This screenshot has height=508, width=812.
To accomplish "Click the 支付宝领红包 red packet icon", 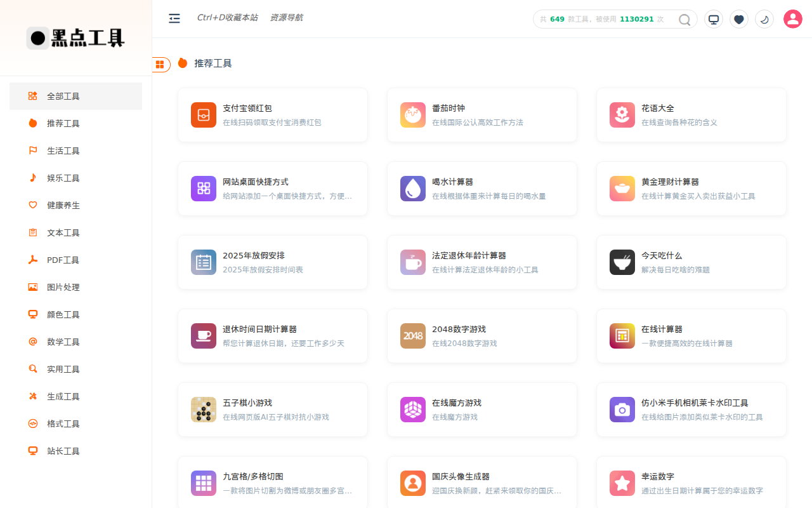I will coord(203,115).
